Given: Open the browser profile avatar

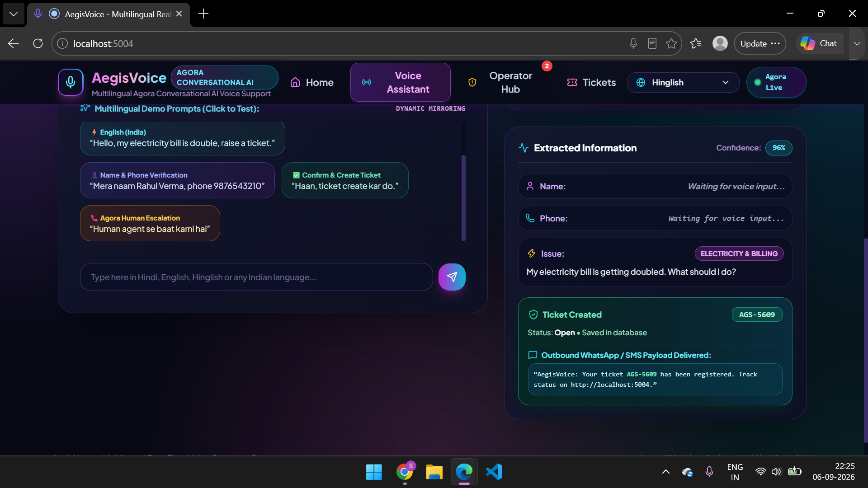Looking at the screenshot, I should [720, 43].
